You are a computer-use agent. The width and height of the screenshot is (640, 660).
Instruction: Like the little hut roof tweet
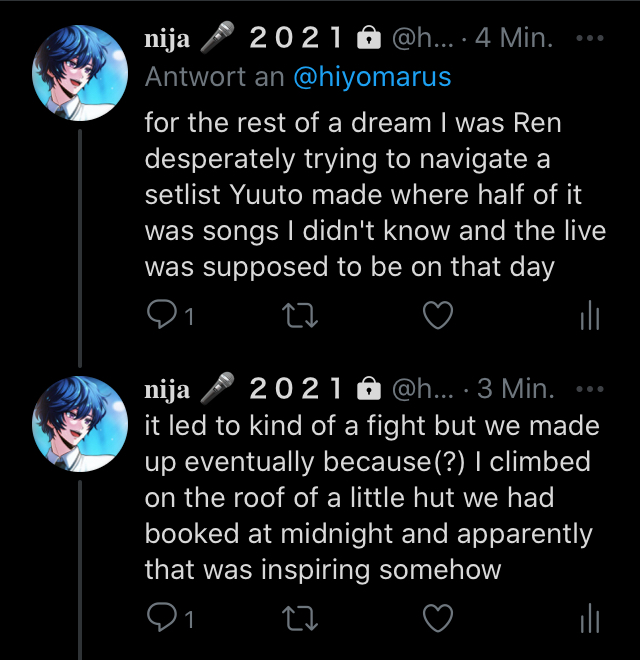coord(438,619)
